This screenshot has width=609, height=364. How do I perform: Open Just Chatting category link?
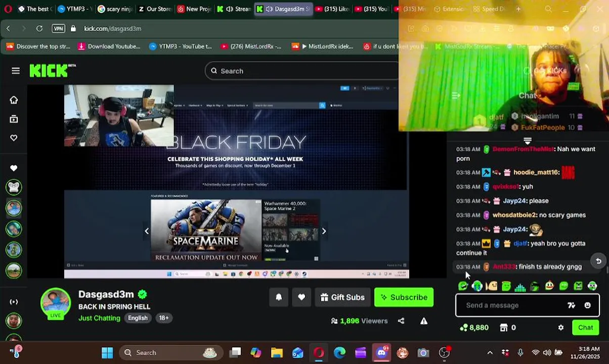coord(99,318)
